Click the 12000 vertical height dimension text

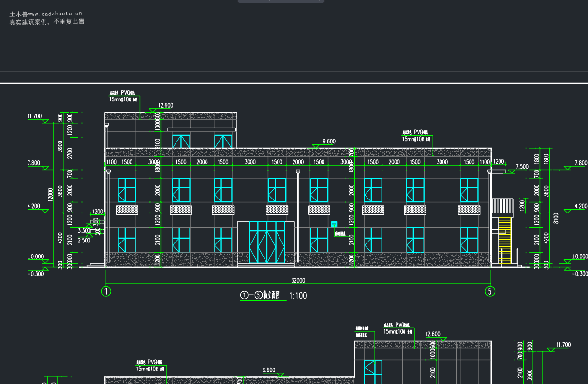(x=50, y=195)
